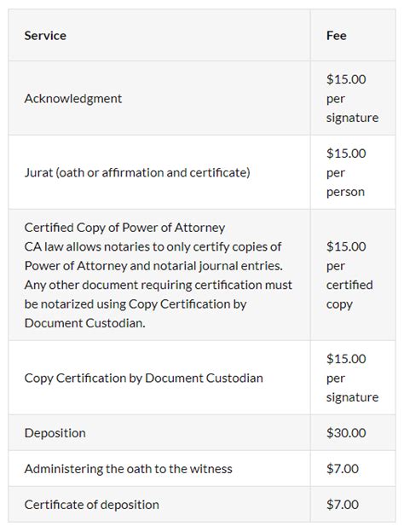The width and height of the screenshot is (404, 532).
Task: Click the Acknowledgment $15.00 per signature fee
Action: point(353,98)
